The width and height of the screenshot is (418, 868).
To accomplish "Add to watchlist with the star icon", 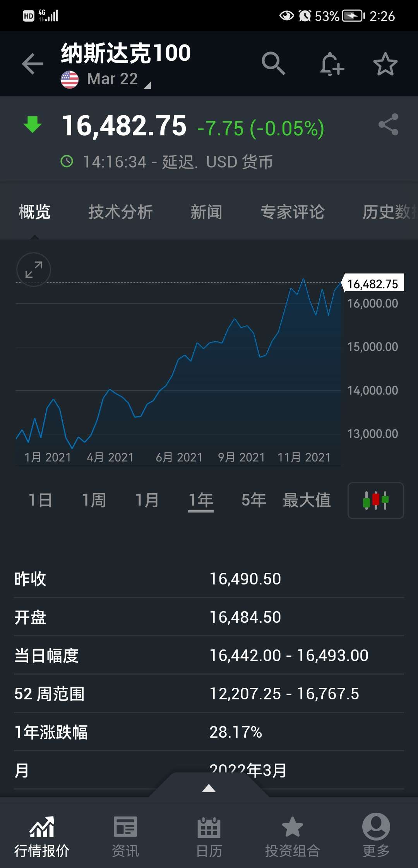I will click(x=385, y=64).
